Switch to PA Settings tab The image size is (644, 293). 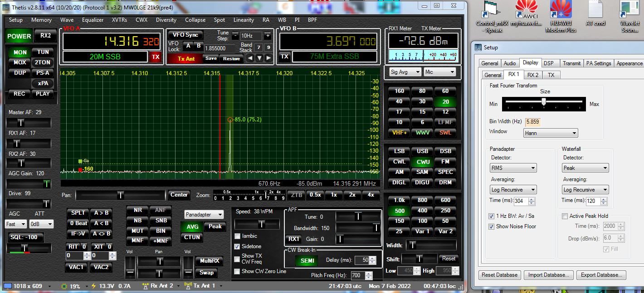click(x=599, y=63)
